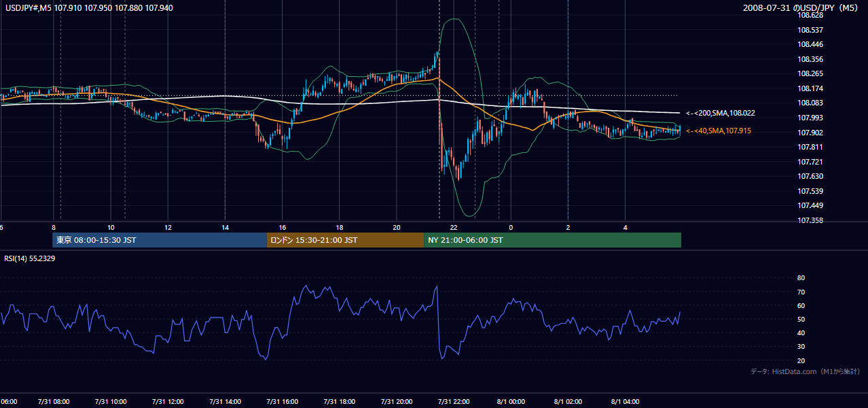Click the 108.446 price axis label
Image resolution: width=868 pixels, height=408 pixels.
tap(811, 44)
